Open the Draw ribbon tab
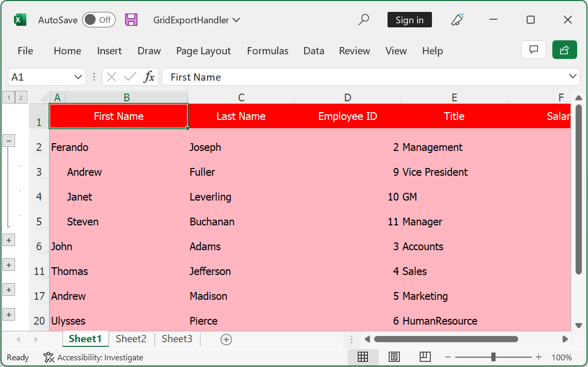 point(149,51)
